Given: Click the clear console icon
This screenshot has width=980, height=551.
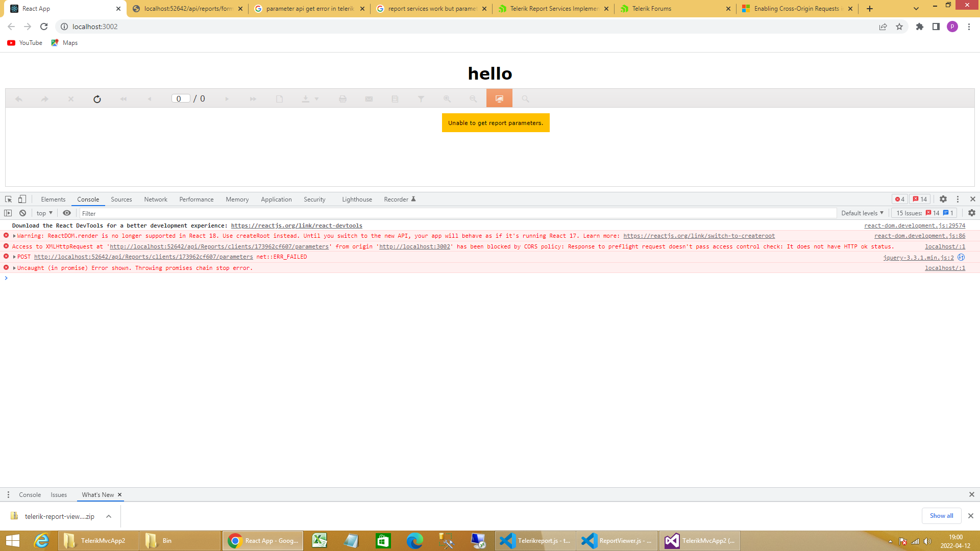Looking at the screenshot, I should [x=22, y=213].
